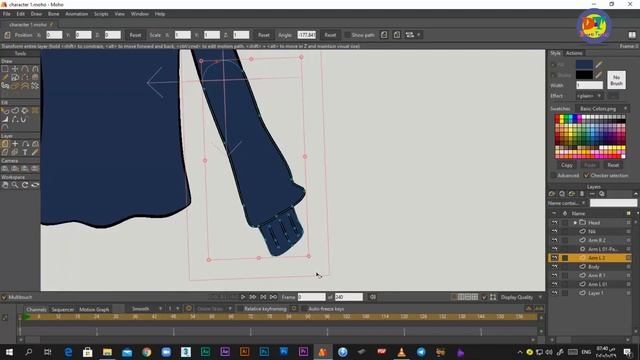Open the File menu
The height and width of the screenshot is (360, 640).
pos(7,14)
